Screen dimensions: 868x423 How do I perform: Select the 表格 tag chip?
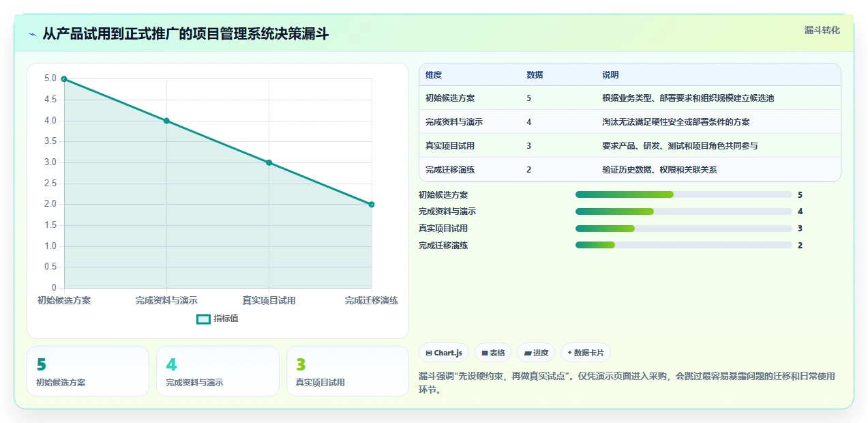click(493, 353)
